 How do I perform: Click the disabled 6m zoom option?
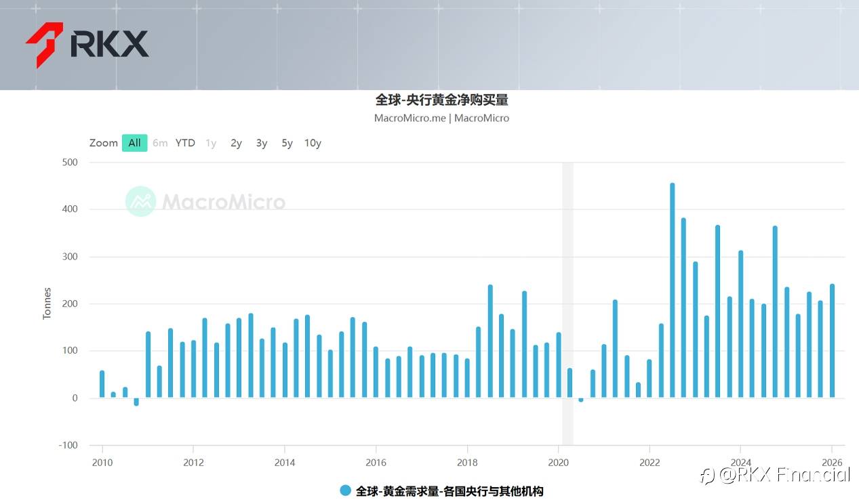coord(160,143)
